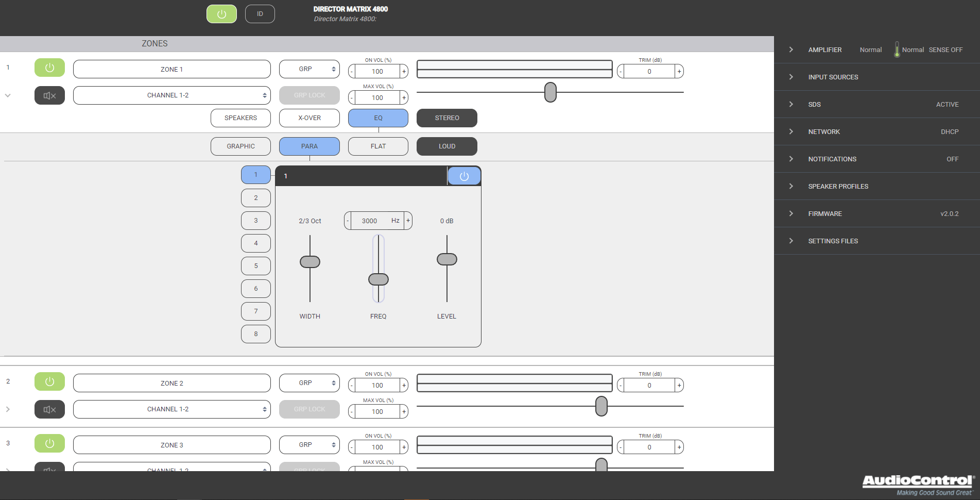Toggle Zone 2 power icon

49,381
